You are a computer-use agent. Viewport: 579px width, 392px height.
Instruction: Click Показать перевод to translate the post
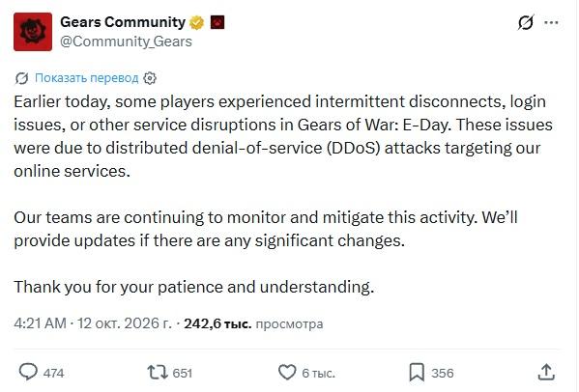[86, 78]
